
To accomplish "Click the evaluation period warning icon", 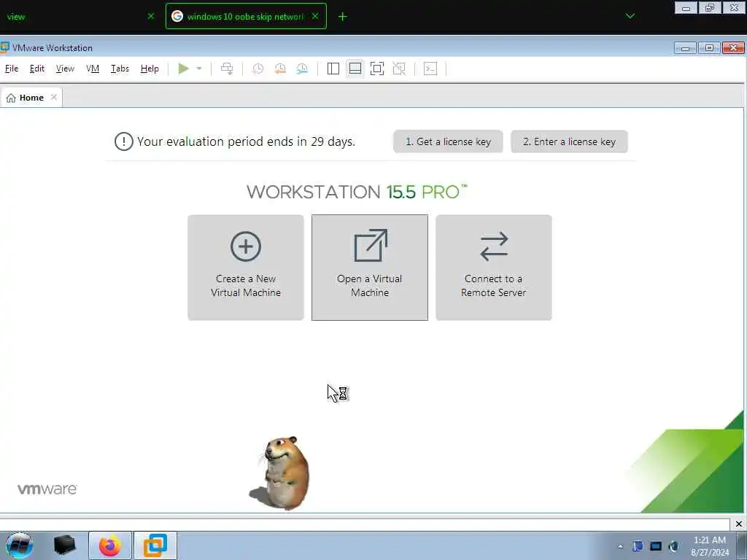I will (x=124, y=141).
